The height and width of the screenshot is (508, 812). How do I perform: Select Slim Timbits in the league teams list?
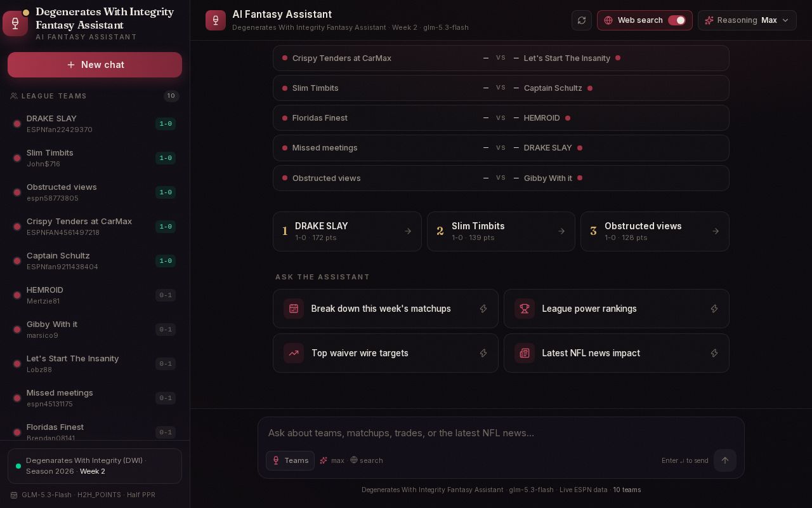[95, 158]
